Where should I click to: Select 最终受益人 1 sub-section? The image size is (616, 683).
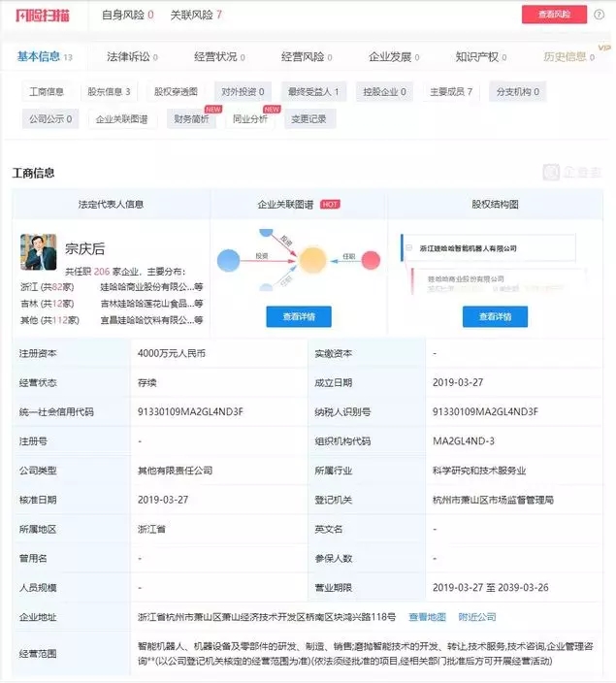[x=313, y=91]
